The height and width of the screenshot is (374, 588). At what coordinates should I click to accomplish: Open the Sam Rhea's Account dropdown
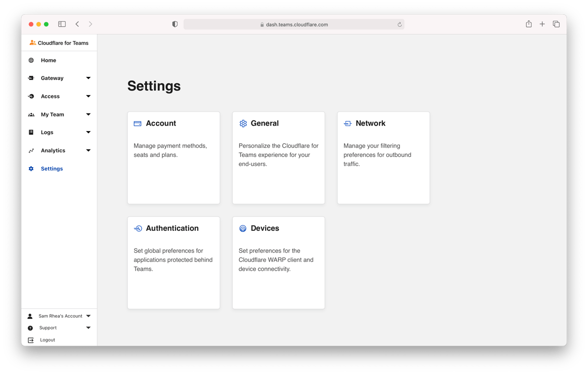pyautogui.click(x=88, y=316)
